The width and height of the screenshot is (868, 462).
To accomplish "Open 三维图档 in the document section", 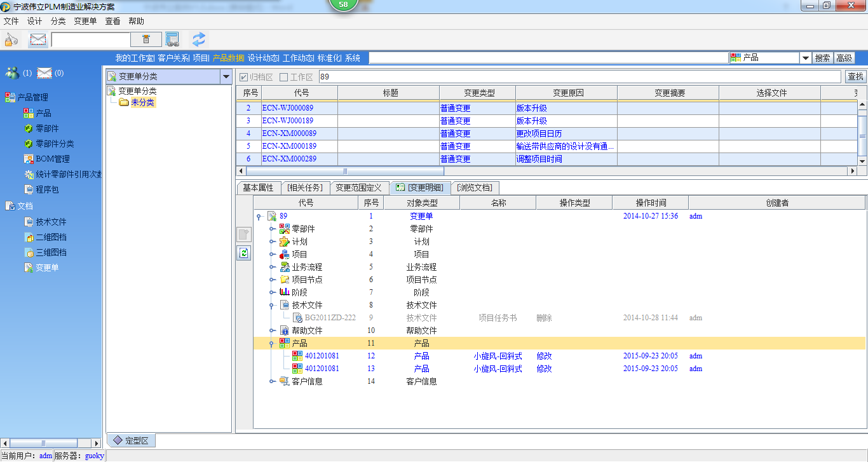I will 51,252.
